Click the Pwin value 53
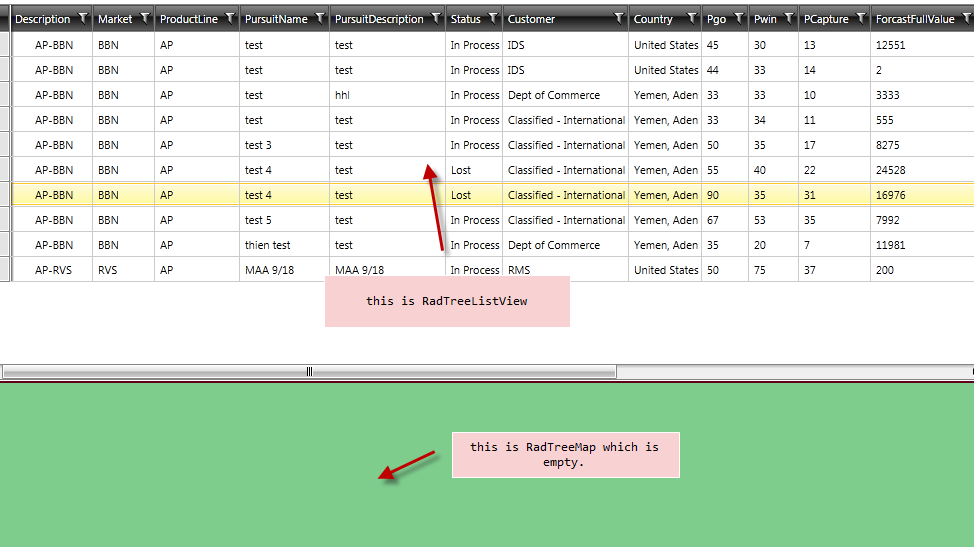 coord(760,220)
